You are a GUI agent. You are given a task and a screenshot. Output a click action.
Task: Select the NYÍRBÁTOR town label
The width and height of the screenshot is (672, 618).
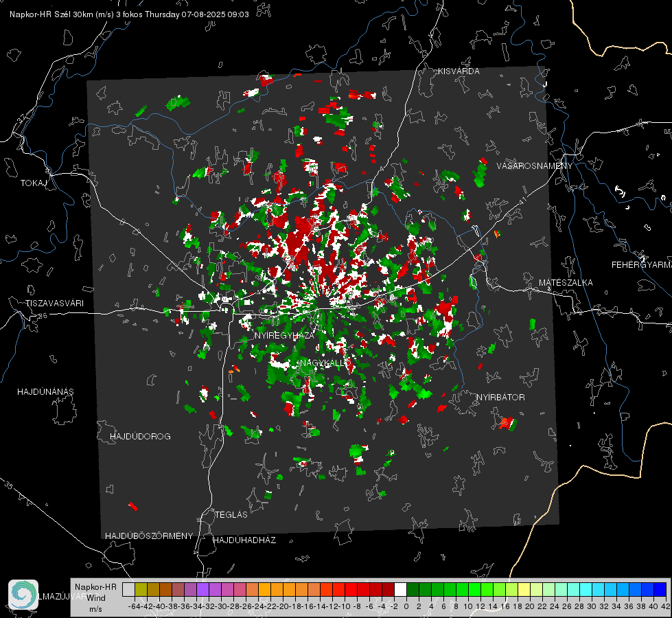tap(500, 398)
